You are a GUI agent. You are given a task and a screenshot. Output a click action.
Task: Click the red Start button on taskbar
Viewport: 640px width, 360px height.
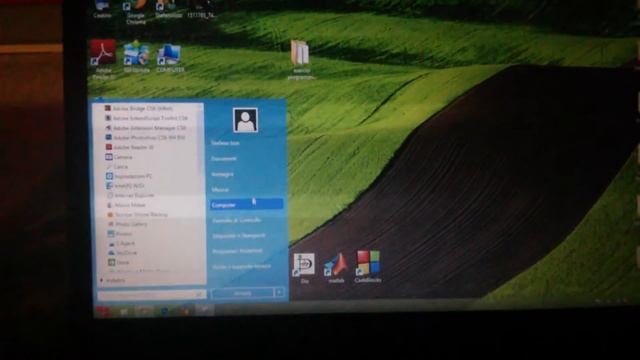102,311
